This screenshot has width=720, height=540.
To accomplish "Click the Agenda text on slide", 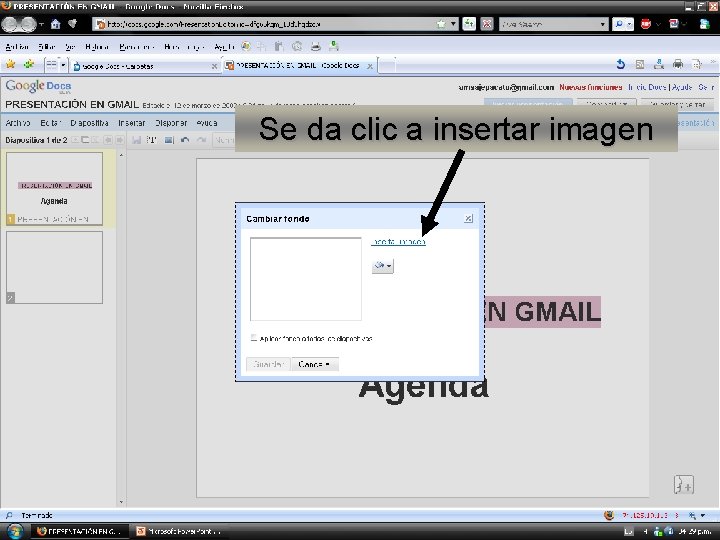I will pos(423,389).
